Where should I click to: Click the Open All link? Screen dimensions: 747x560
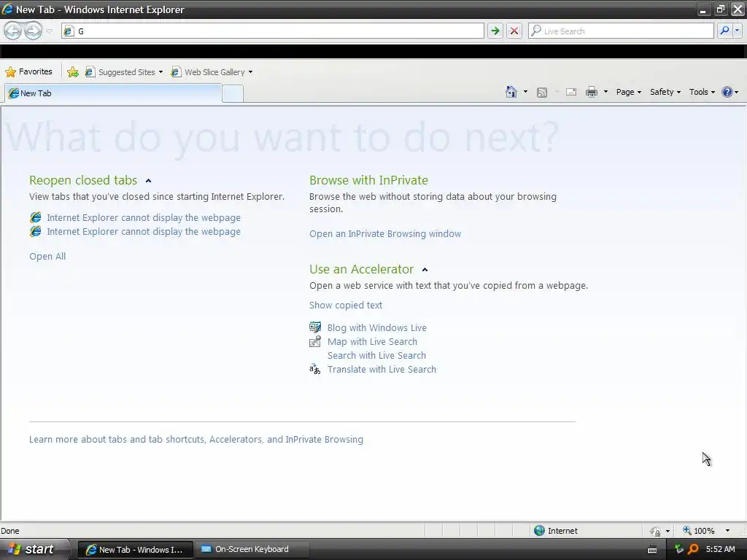(47, 256)
